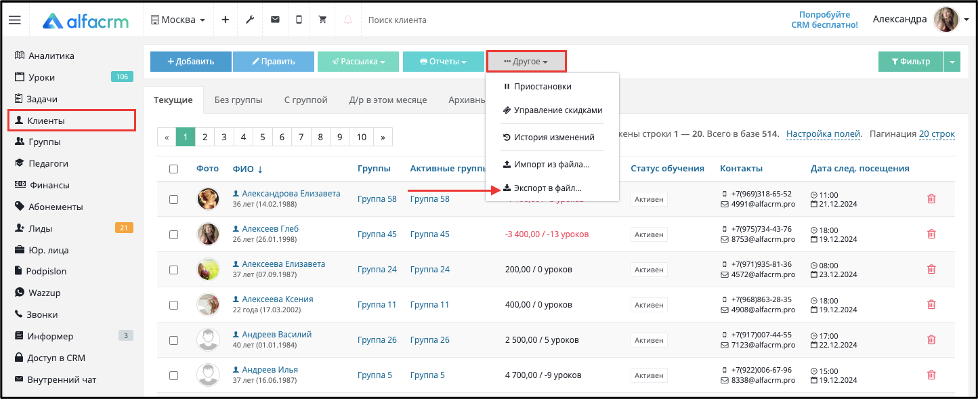
Task: Delete Алексеева Ксения with trash icon
Action: 931,305
